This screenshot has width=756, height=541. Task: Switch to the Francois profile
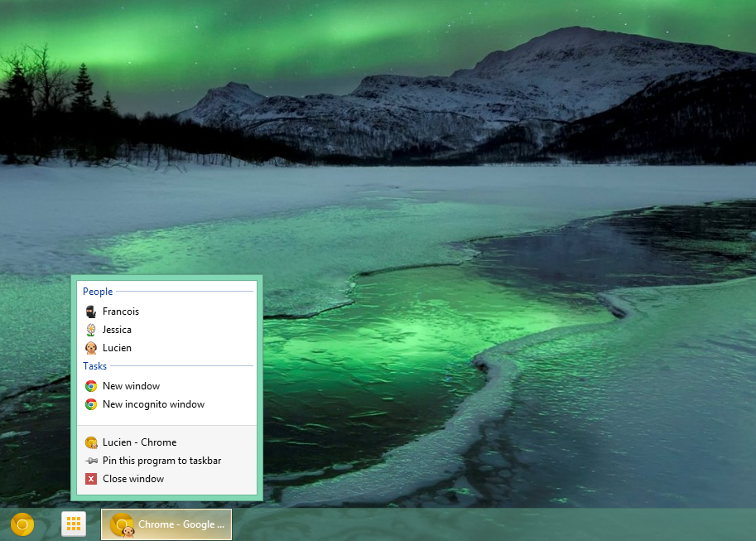121,312
